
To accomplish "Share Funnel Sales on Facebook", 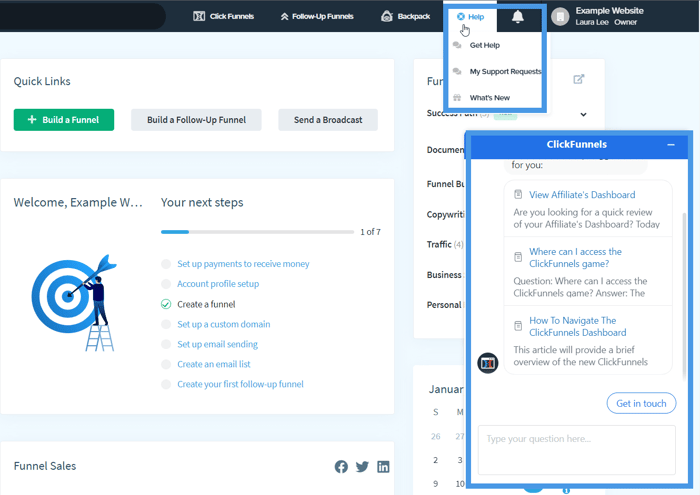I will point(341,466).
